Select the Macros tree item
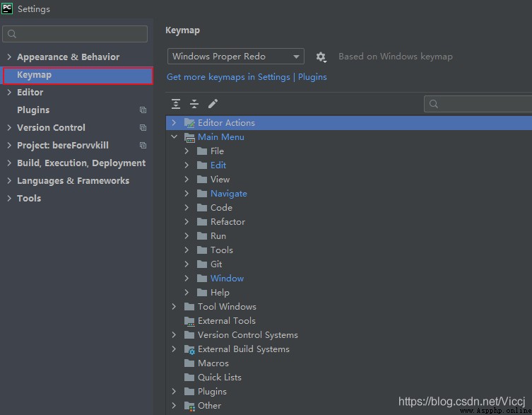Image resolution: width=532 pixels, height=415 pixels. (213, 363)
